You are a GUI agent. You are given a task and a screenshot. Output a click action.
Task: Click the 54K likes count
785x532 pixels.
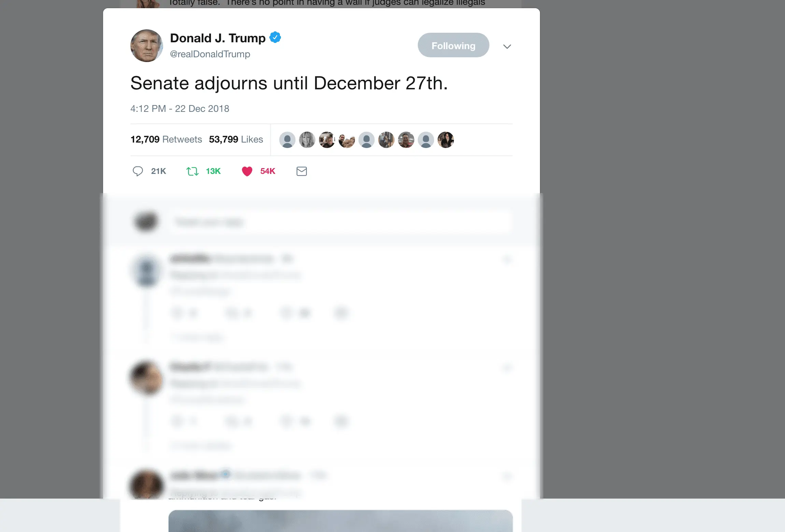268,171
